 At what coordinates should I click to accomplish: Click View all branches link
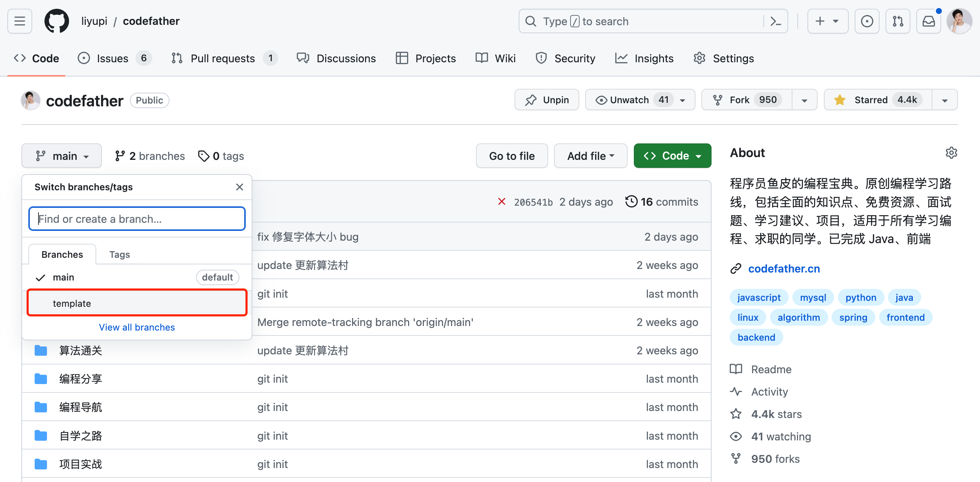pyautogui.click(x=136, y=327)
